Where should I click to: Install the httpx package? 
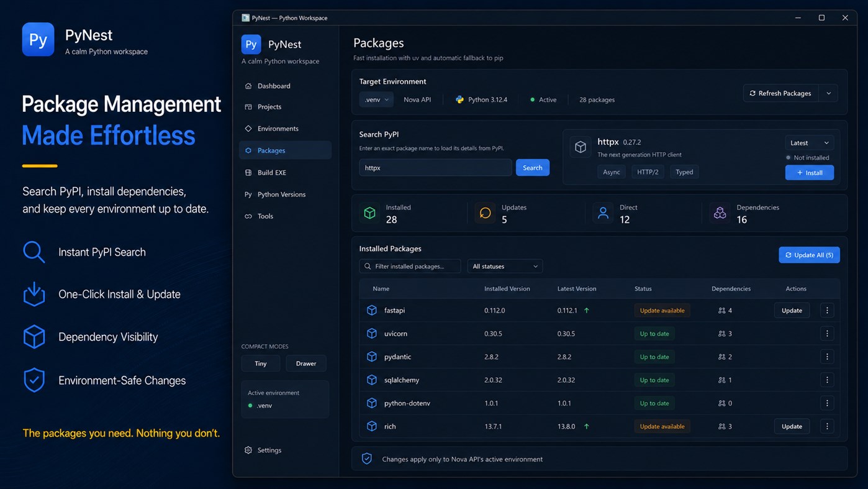click(809, 172)
